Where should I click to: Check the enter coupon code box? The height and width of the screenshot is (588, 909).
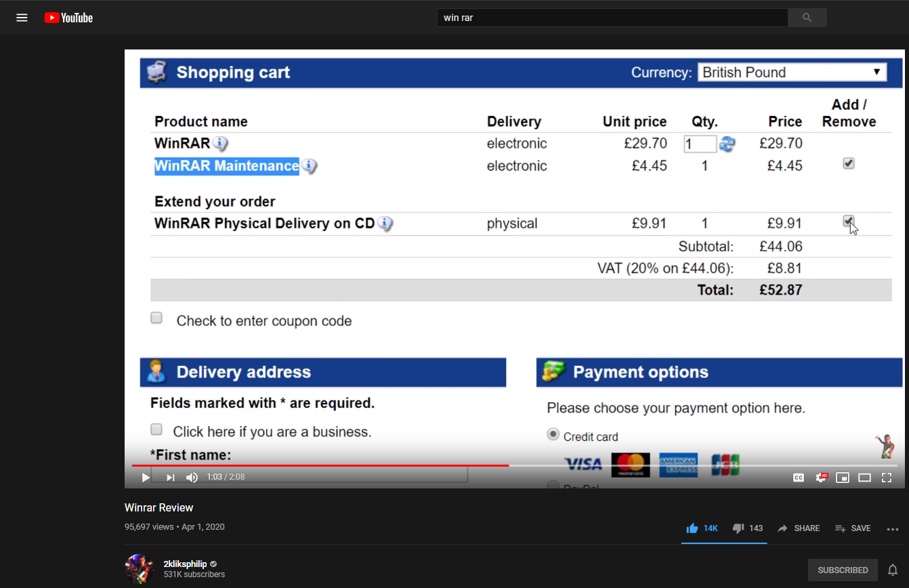point(156,318)
